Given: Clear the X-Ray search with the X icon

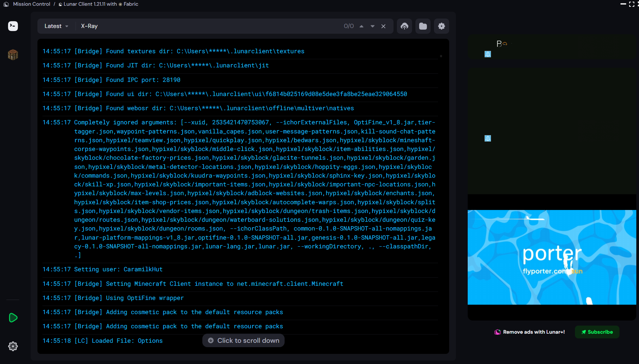Looking at the screenshot, I should coord(383,26).
